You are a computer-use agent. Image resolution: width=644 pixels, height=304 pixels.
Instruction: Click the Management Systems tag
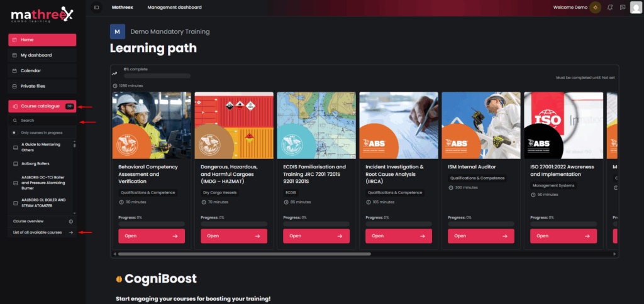point(553,185)
